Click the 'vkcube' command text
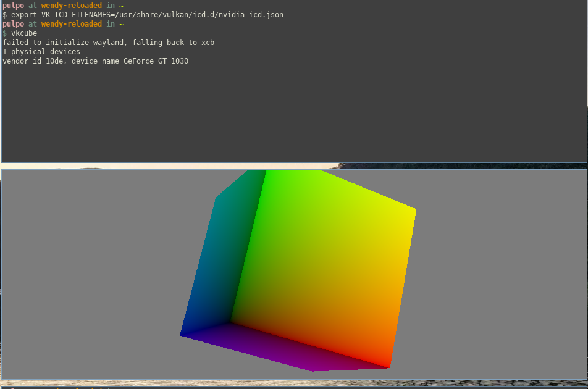The image size is (588, 389). 24,33
